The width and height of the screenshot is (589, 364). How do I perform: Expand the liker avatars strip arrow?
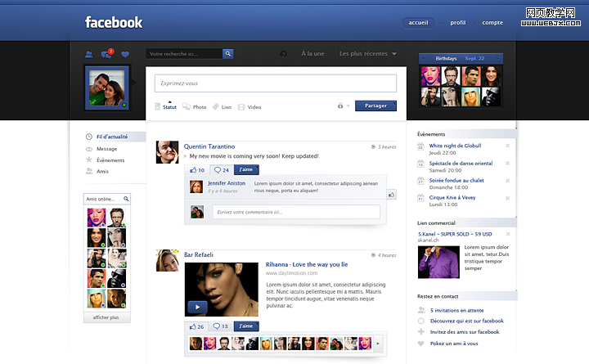pyautogui.click(x=378, y=344)
